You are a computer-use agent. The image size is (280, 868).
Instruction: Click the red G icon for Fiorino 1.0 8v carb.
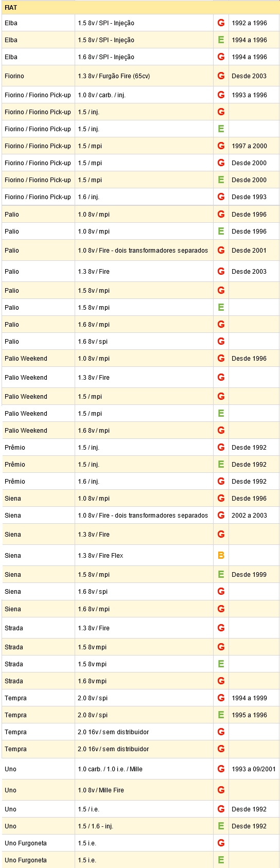(221, 95)
